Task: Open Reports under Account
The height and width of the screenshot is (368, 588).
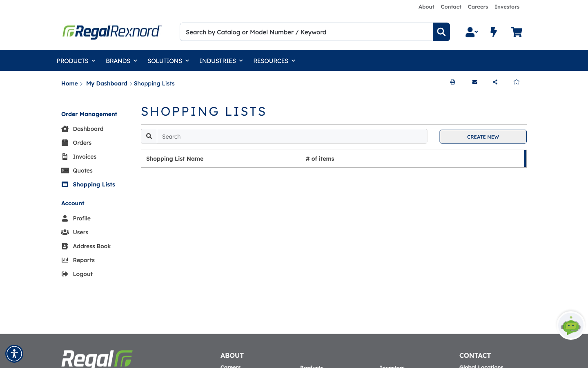Action: click(x=84, y=260)
